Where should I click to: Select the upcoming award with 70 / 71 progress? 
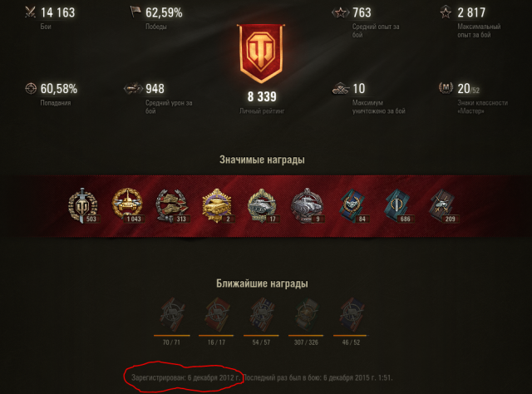(x=172, y=314)
